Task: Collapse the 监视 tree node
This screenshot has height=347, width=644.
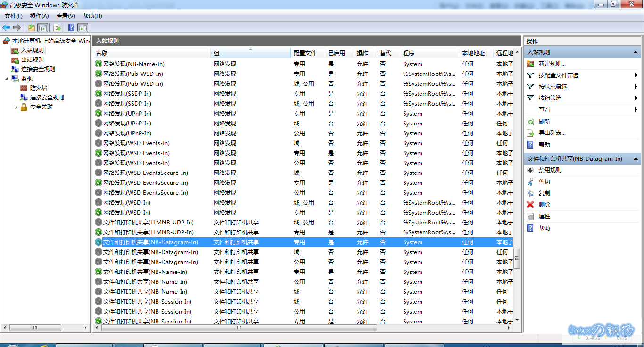Action: (7, 79)
